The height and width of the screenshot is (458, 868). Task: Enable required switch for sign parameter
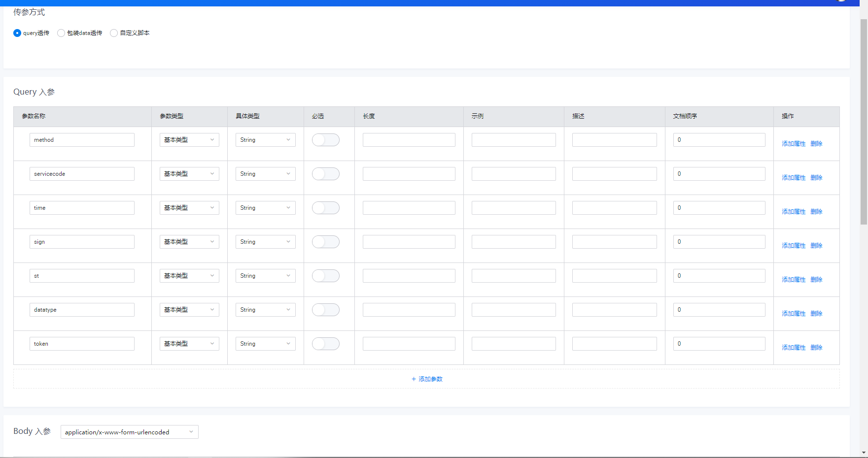(326, 242)
